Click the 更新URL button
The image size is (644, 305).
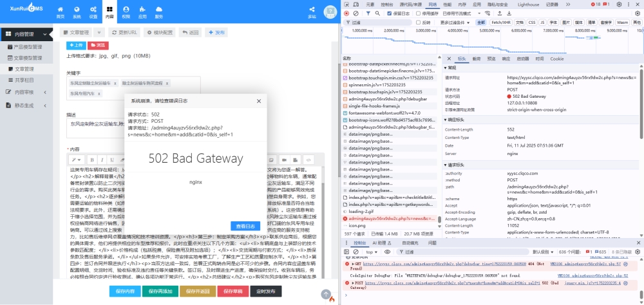tap(124, 32)
